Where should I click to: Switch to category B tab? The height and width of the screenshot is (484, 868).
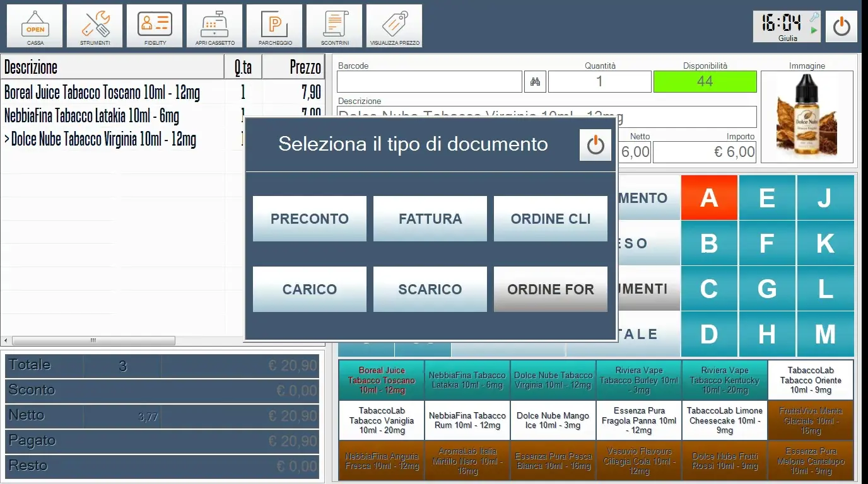coord(709,243)
